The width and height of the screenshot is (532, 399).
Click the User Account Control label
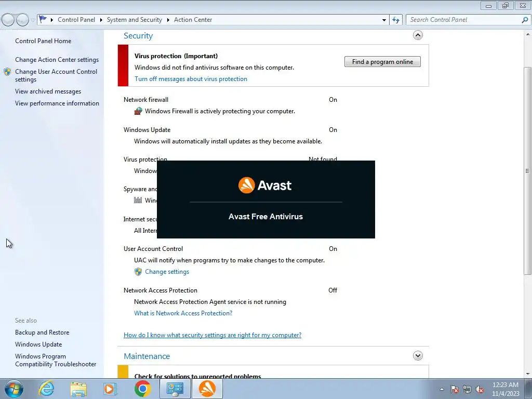click(x=153, y=249)
